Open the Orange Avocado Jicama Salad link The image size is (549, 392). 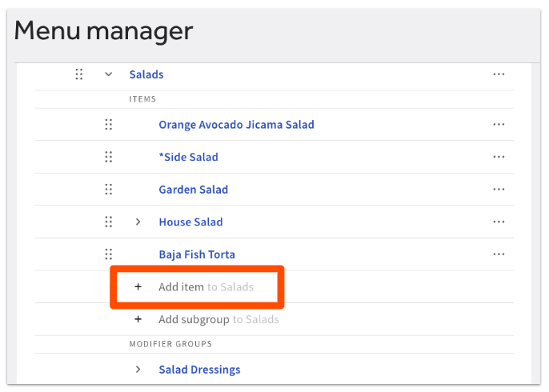point(236,125)
